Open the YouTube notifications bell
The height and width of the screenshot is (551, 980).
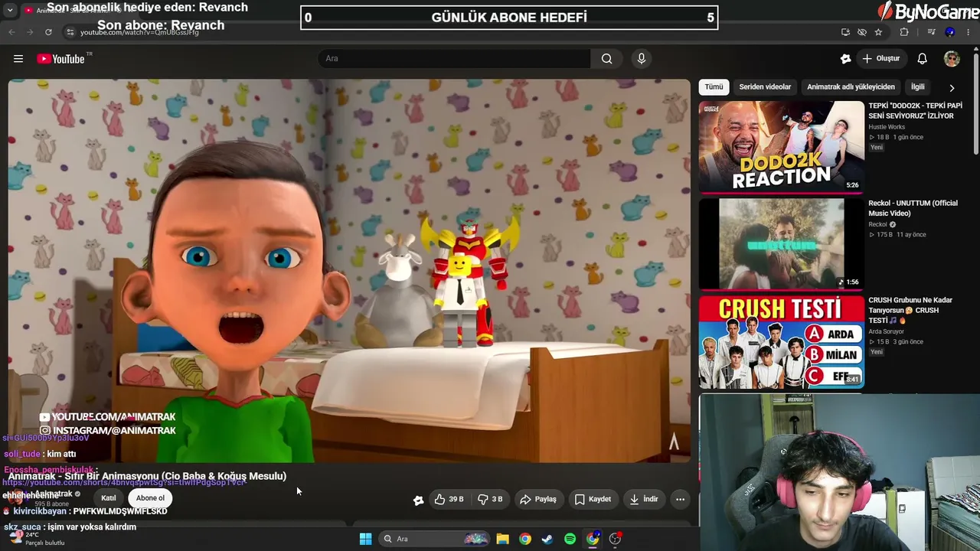click(x=923, y=59)
